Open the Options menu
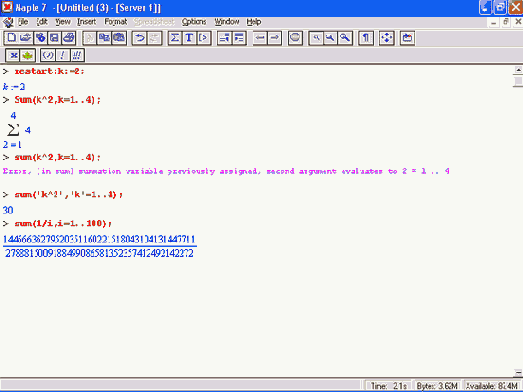 (194, 22)
